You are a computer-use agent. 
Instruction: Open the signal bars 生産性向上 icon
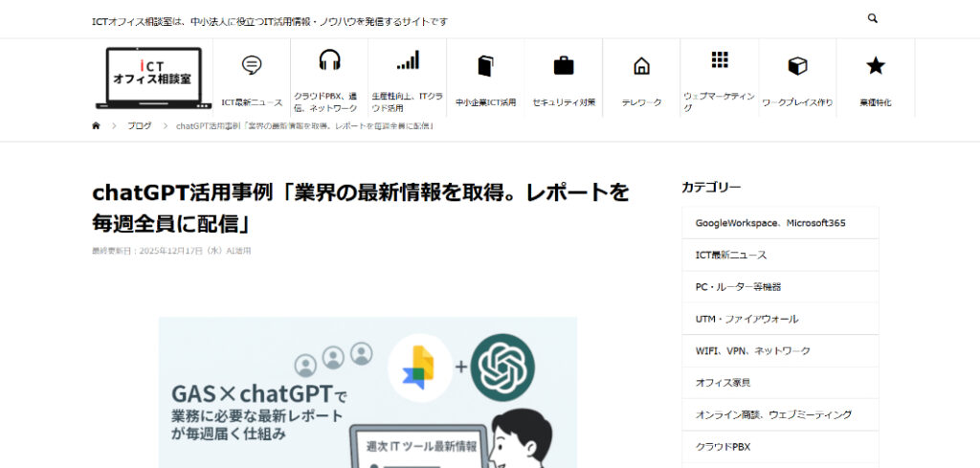click(x=408, y=61)
